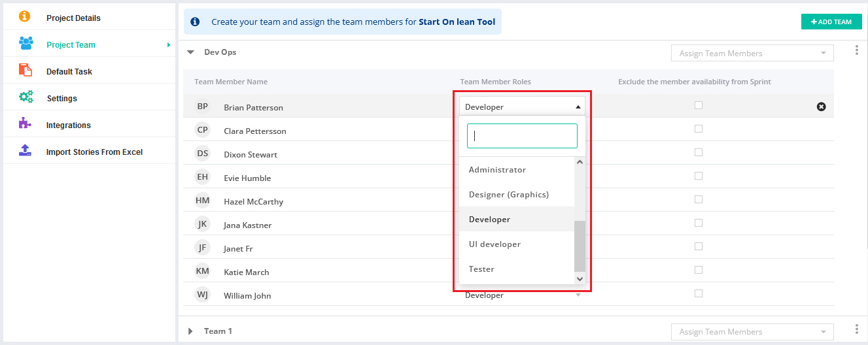Check the exclude box for Evie Humble
Image resolution: width=868 pixels, height=345 pixels.
tap(699, 176)
